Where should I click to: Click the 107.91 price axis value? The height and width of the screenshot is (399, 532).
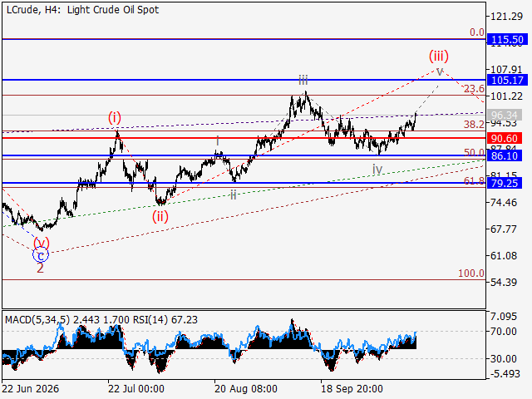[506, 69]
